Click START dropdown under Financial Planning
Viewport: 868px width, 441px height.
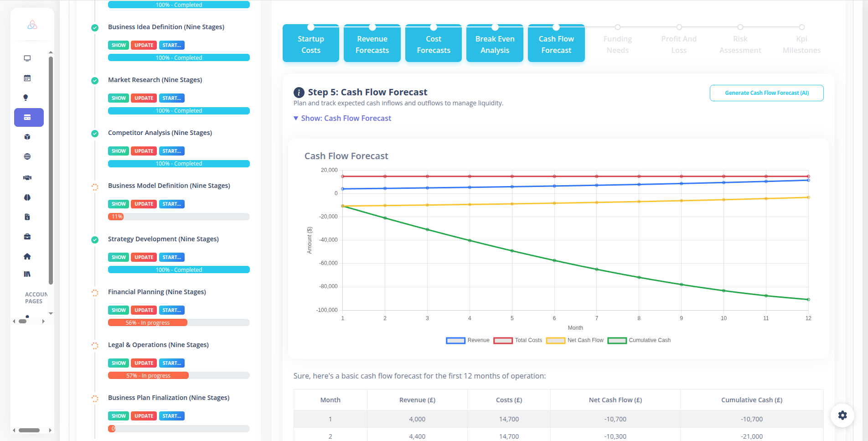[171, 310]
